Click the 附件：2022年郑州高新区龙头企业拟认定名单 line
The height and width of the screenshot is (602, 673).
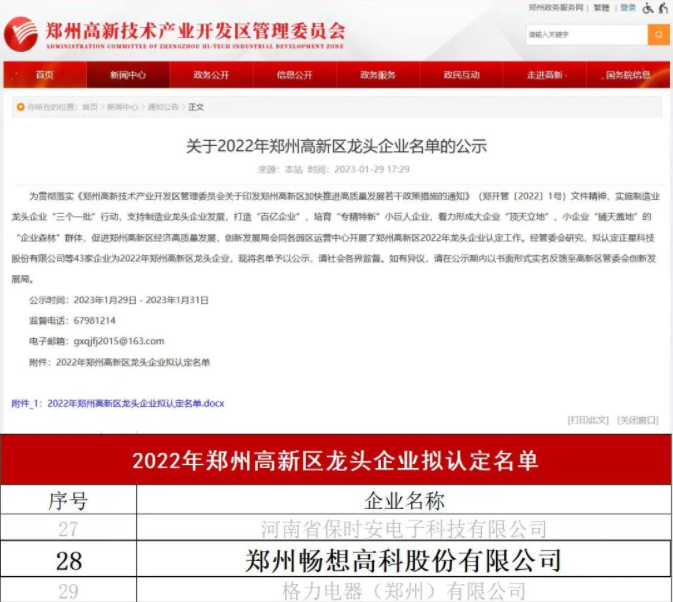[120, 362]
